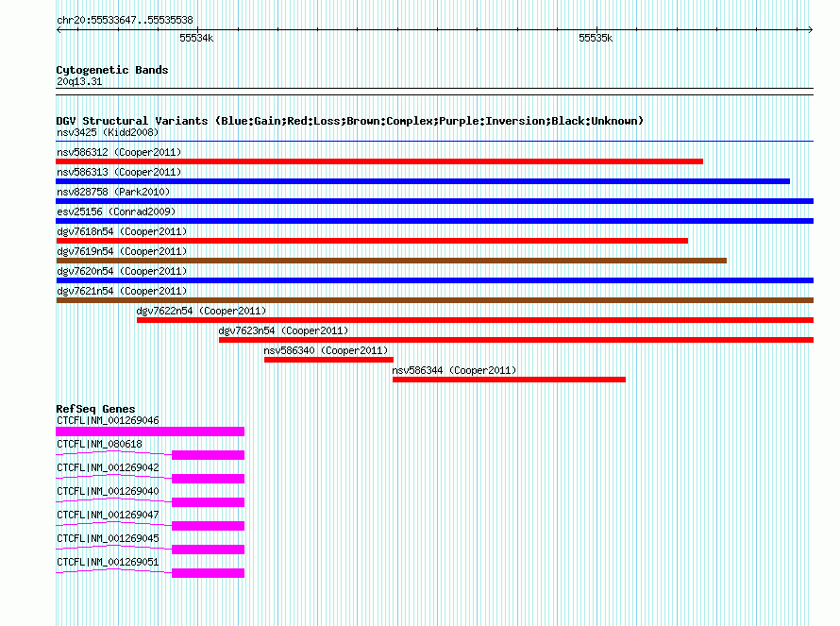Open the CTCFL|NM_001269042 transcript label
Image resolution: width=840 pixels, height=626 pixels.
pyautogui.click(x=108, y=467)
